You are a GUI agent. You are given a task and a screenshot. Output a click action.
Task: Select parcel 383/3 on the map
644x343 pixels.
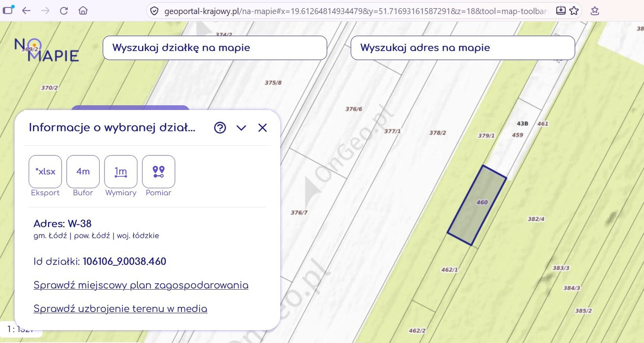[x=561, y=268]
